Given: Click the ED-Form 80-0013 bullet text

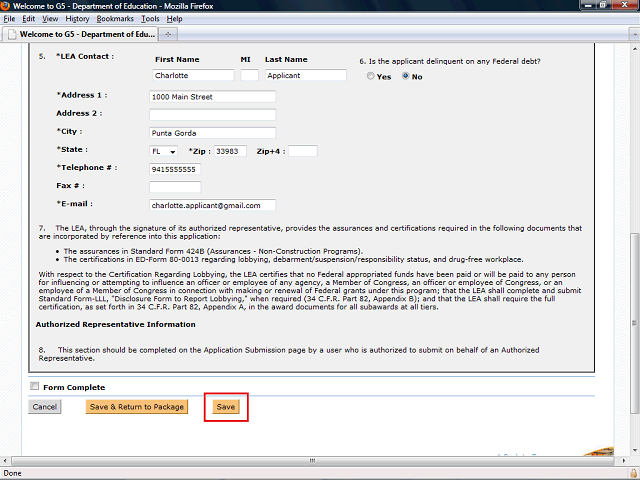Looking at the screenshot, I should click(293, 259).
